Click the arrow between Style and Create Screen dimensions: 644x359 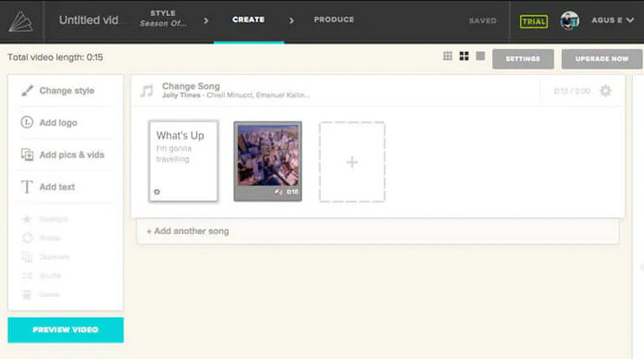pyautogui.click(x=206, y=20)
